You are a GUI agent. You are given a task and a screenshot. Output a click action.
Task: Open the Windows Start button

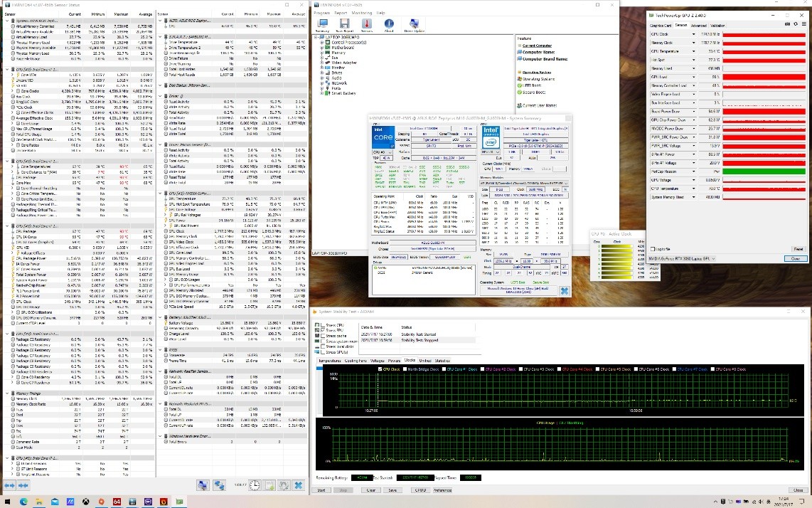point(7,501)
